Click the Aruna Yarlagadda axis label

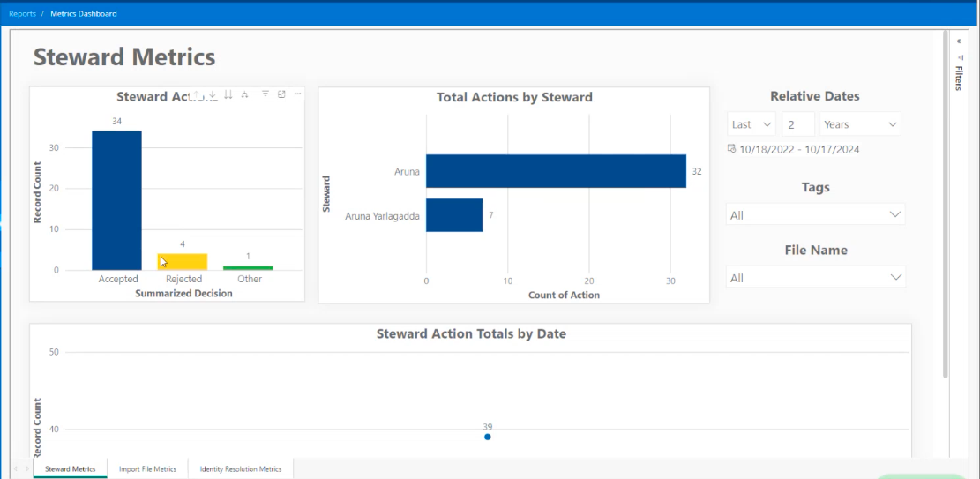(x=383, y=216)
